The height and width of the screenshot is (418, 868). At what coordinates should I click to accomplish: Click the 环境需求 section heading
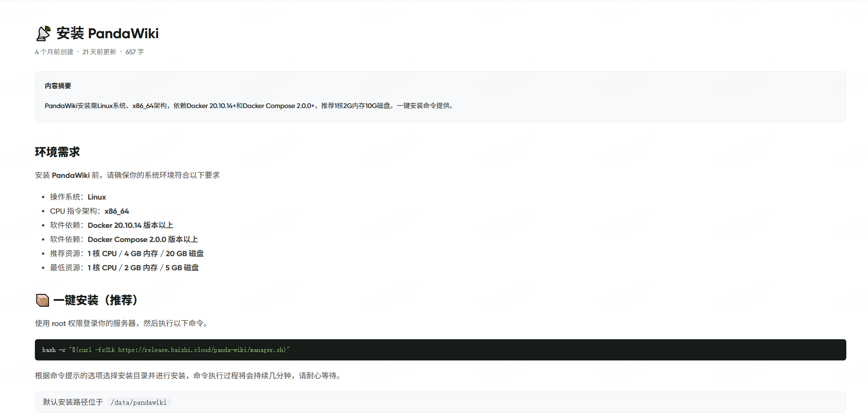click(57, 152)
